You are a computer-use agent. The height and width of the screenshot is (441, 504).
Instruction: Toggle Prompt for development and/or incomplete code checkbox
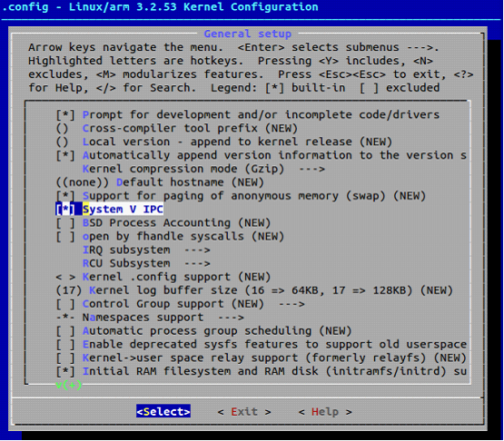click(x=65, y=114)
